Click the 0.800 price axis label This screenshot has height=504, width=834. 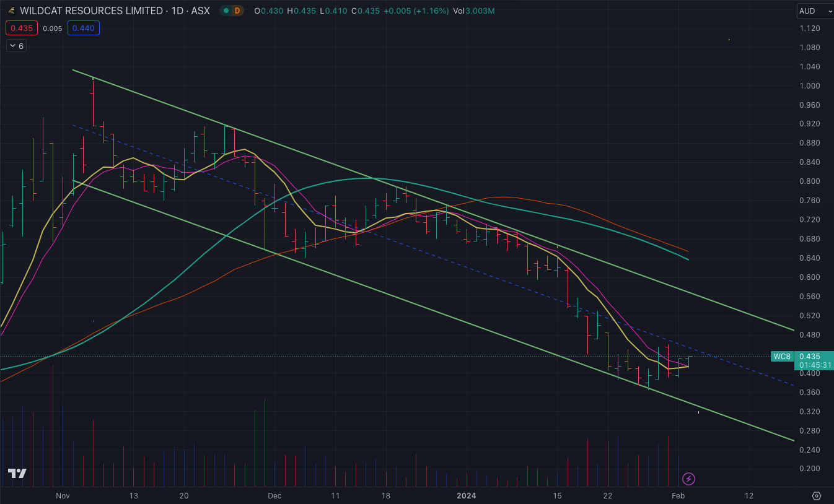[x=810, y=181]
